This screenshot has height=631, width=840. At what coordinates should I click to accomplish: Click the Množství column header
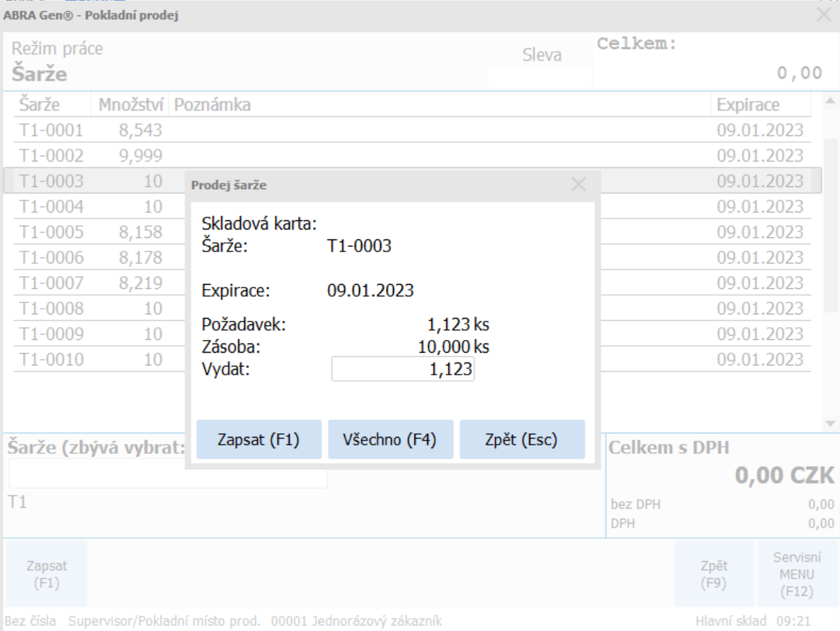[x=130, y=105]
